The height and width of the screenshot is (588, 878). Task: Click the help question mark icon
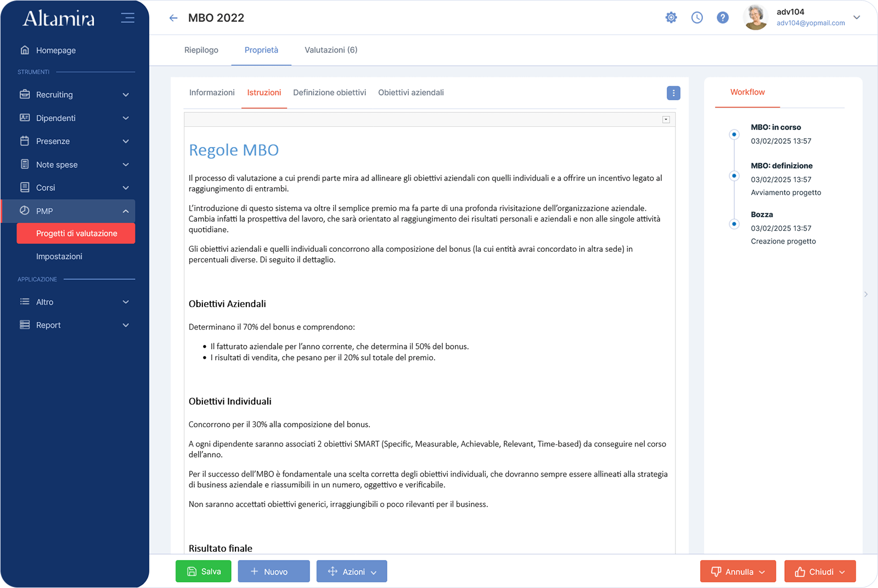723,18
